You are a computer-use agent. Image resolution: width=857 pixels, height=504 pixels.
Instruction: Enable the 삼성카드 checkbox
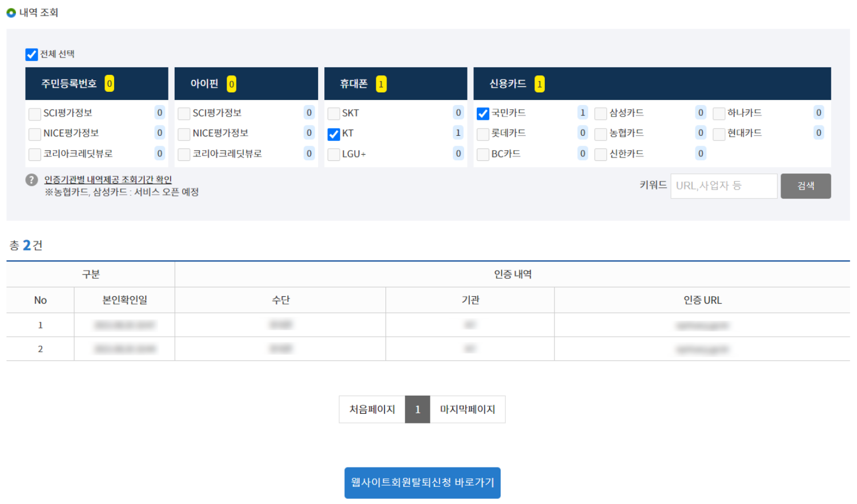pos(600,113)
